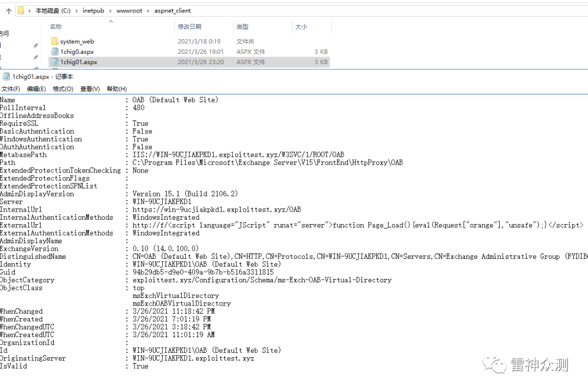The height and width of the screenshot is (391, 588).
Task: Click the 文件夹 type cell
Action: pyautogui.click(x=245, y=41)
